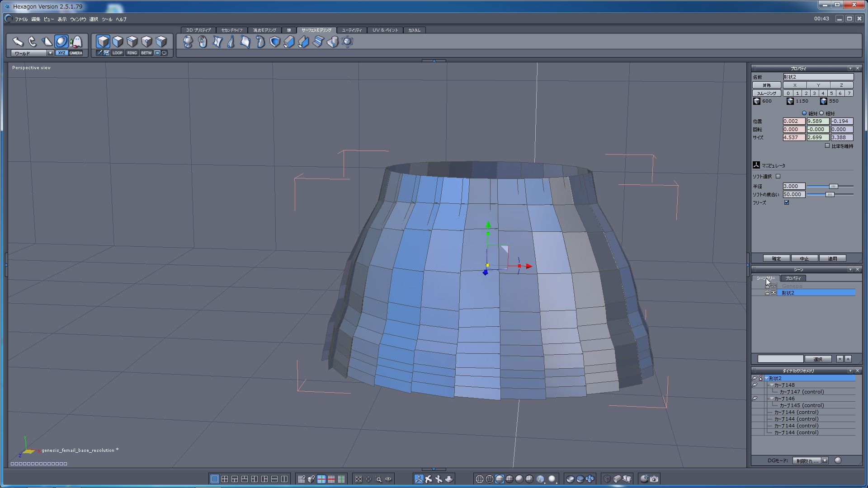The height and width of the screenshot is (488, 868).
Task: Toggle visibility eye for 形状2
Action: 774,293
